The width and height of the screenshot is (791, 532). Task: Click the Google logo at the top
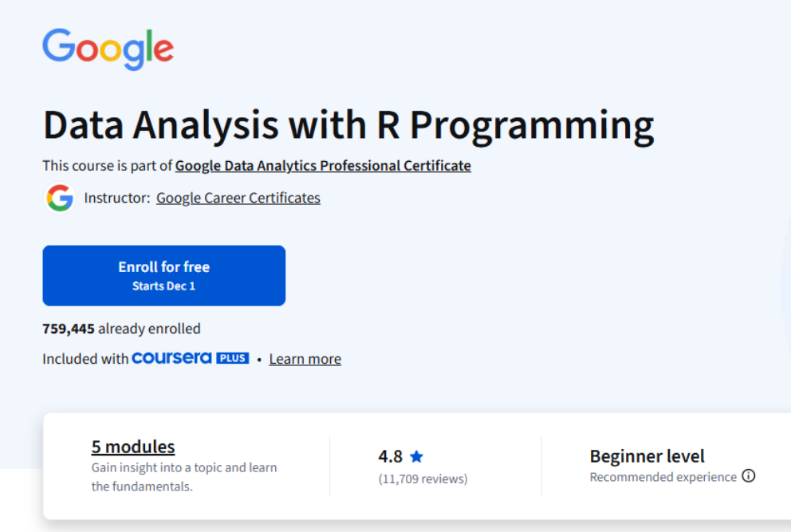(108, 48)
